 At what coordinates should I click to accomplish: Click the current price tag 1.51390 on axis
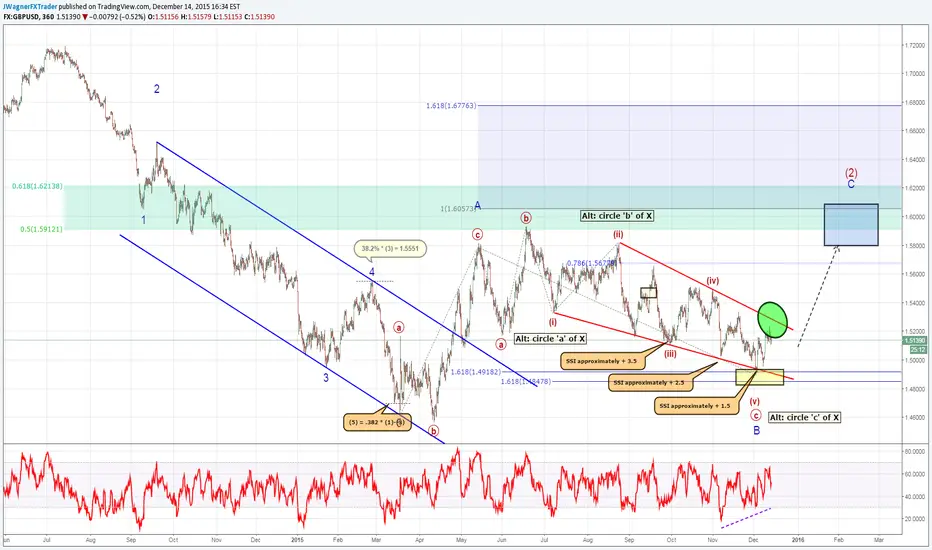point(914,341)
